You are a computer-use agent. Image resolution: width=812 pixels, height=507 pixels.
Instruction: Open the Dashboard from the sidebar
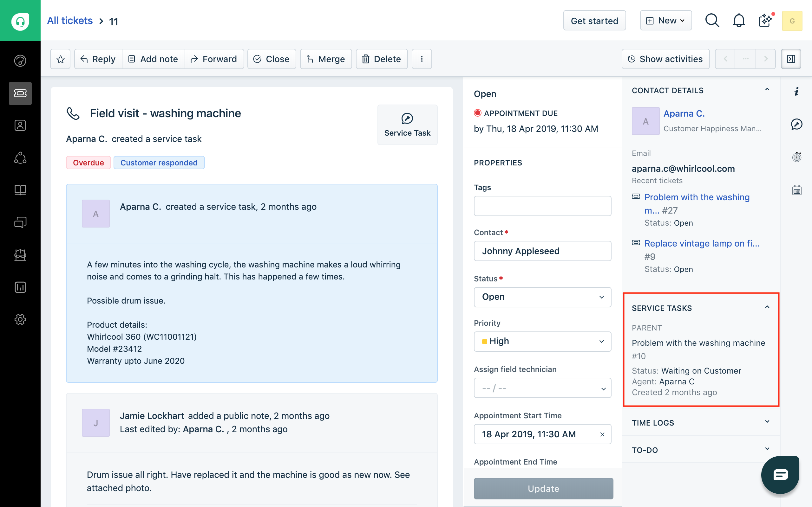[20, 61]
